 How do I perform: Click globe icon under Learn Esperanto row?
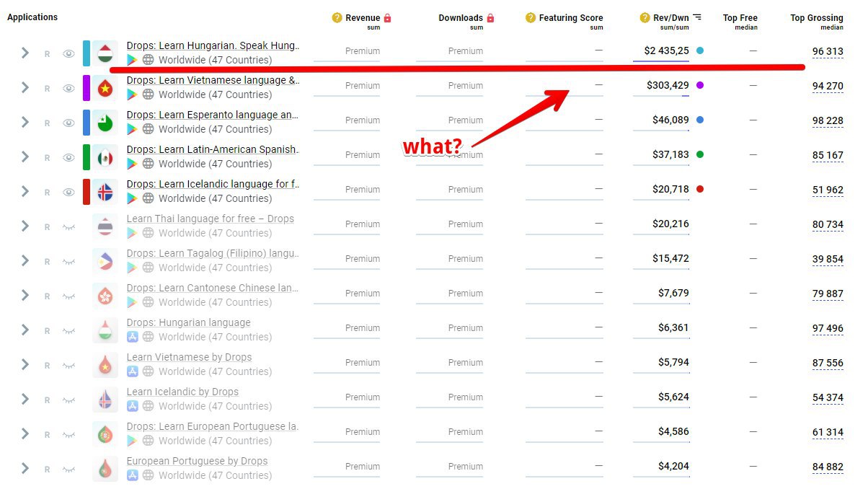click(x=148, y=129)
